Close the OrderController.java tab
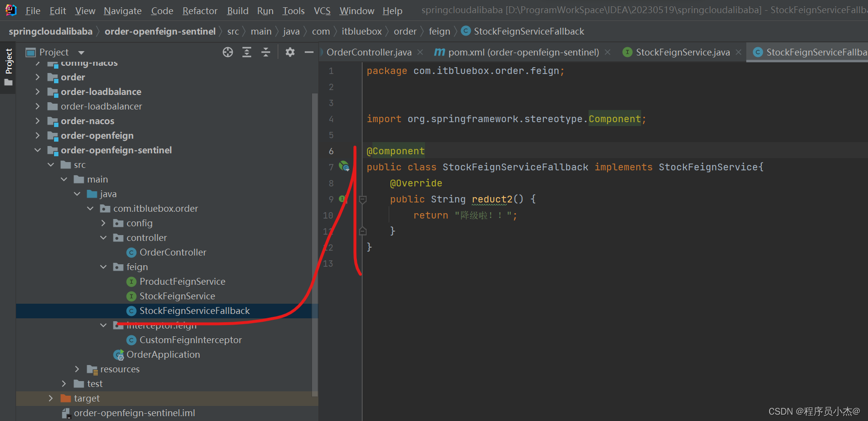868x421 pixels. [420, 52]
